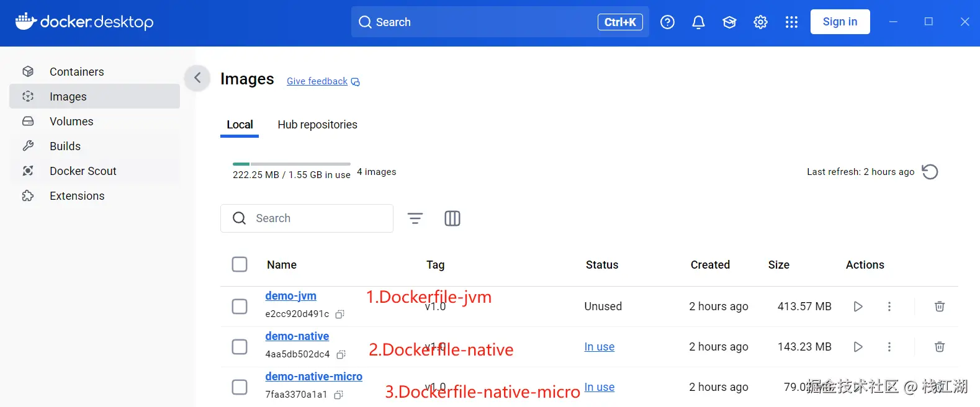Check the demo-jvm row checkbox
Image resolution: width=980 pixels, height=407 pixels.
pos(240,306)
